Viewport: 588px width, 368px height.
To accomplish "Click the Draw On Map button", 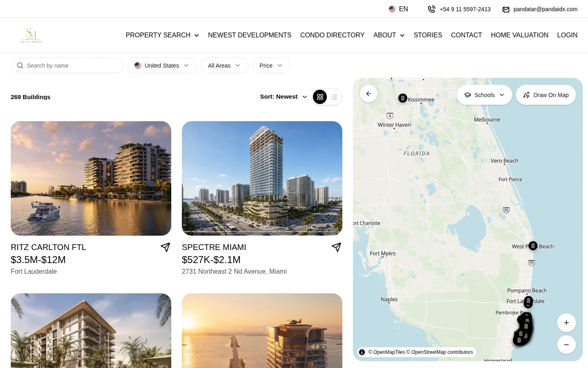I will point(546,95).
